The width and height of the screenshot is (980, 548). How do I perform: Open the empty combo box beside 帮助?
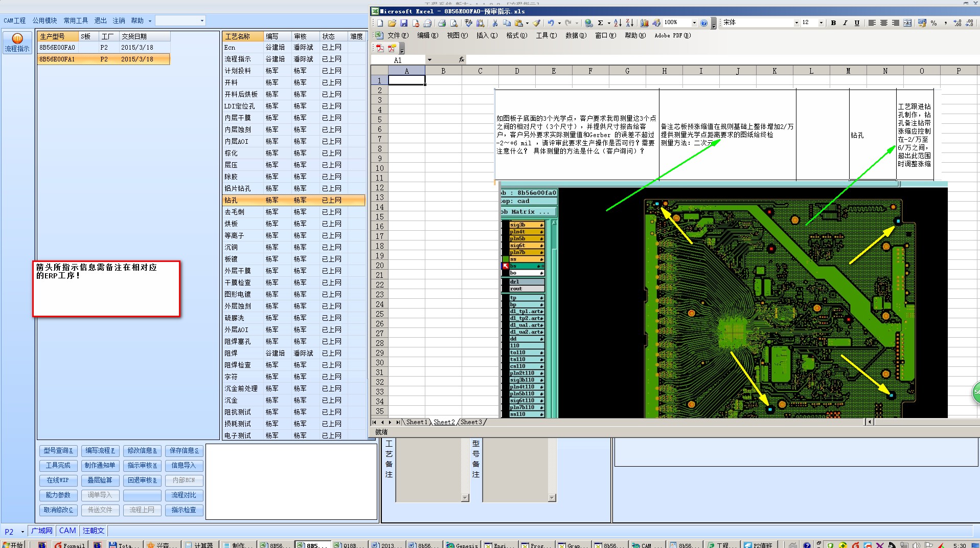tap(180, 20)
